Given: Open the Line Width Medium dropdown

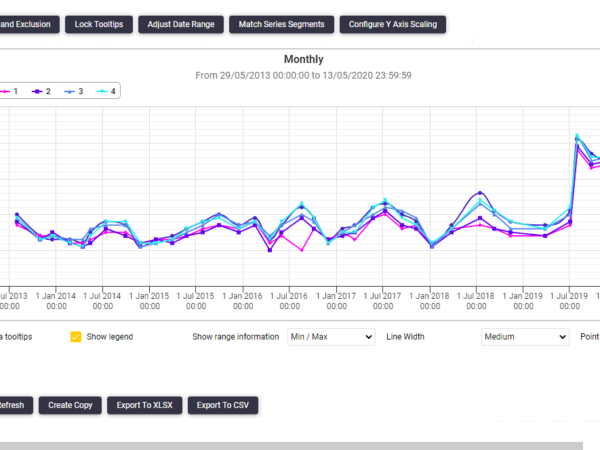Looking at the screenshot, I should point(525,337).
